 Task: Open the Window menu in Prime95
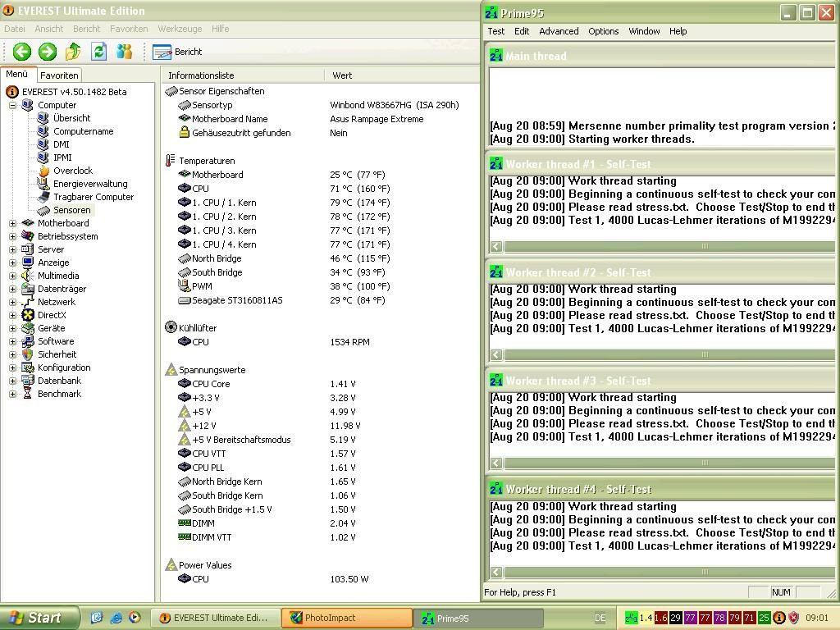point(644,31)
